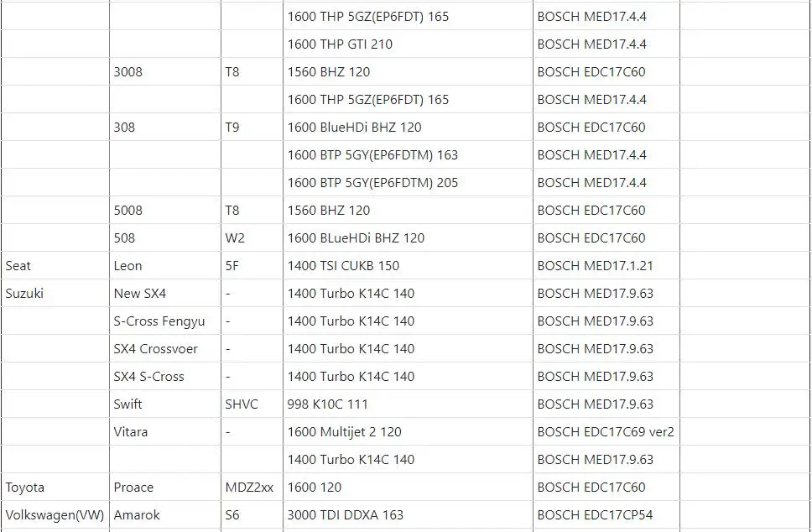Click the BOSCH EDC17C69 ver2 cell

coord(606,431)
